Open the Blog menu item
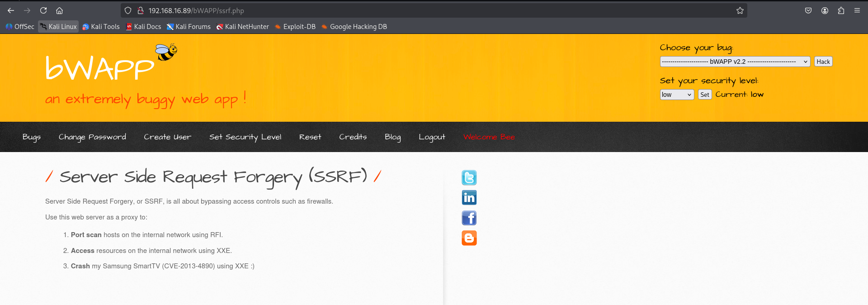The width and height of the screenshot is (868, 305). [x=393, y=137]
